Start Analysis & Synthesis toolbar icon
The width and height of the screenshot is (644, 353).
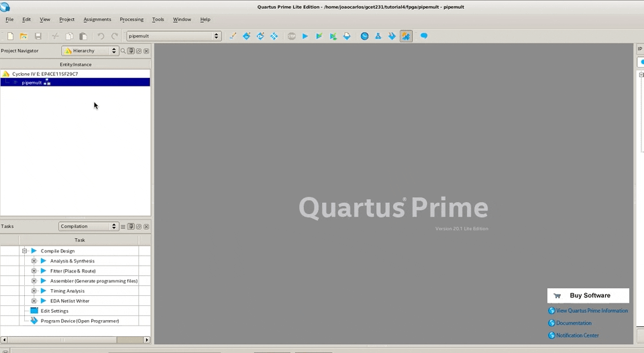pos(333,36)
